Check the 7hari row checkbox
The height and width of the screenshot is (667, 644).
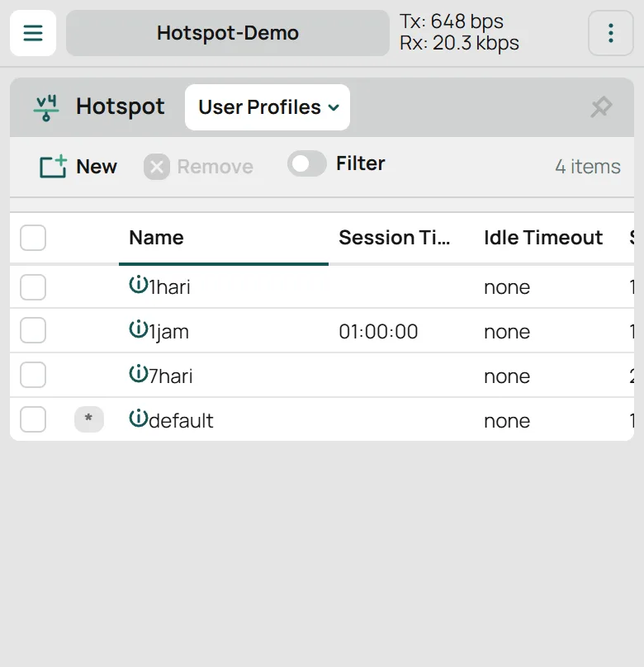pyautogui.click(x=33, y=375)
